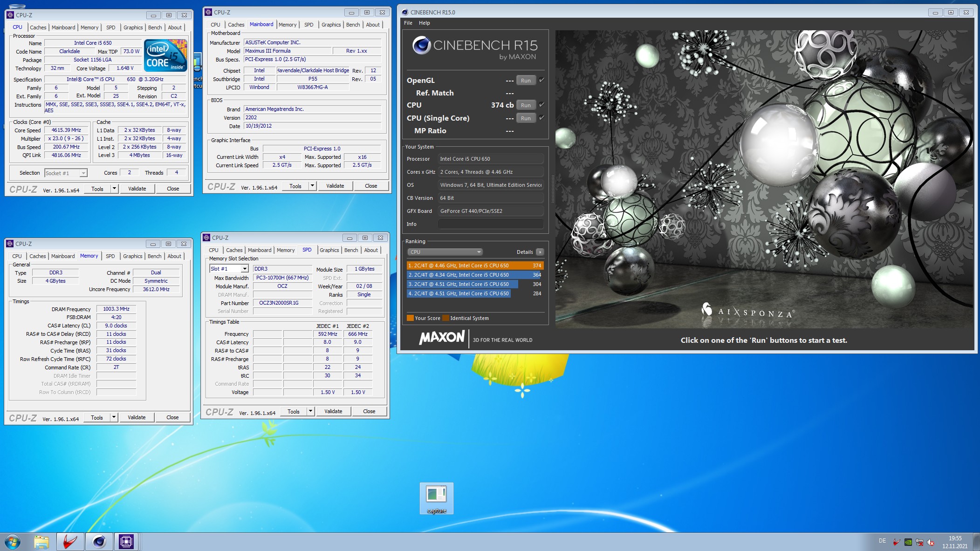
Task: Run the OpenGL benchmark
Action: [x=526, y=80]
